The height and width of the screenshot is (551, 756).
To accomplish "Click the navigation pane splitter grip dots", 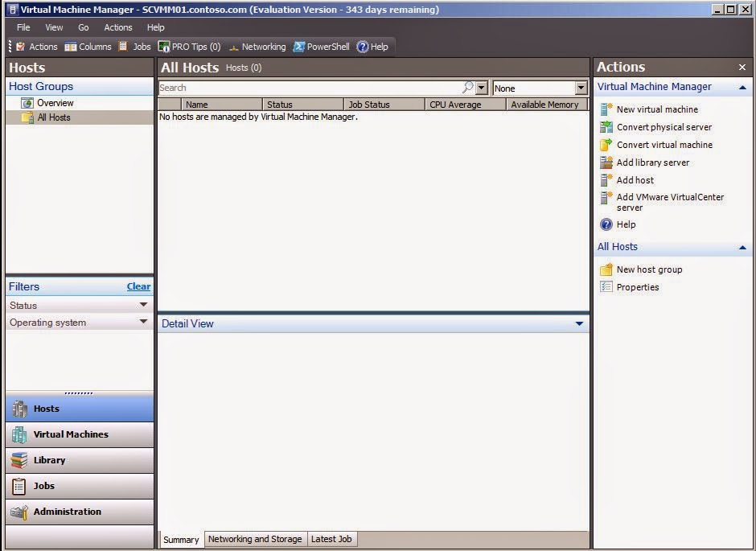I will (79, 393).
